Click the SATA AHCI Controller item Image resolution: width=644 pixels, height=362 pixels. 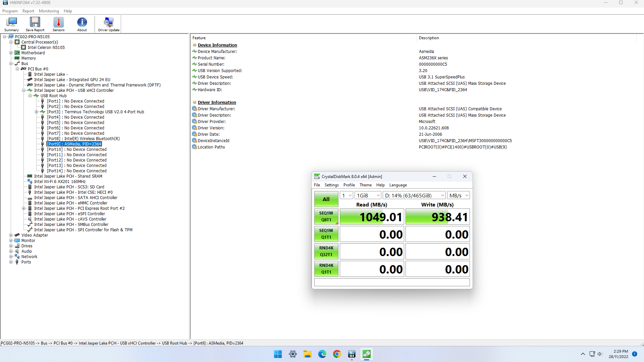(76, 198)
